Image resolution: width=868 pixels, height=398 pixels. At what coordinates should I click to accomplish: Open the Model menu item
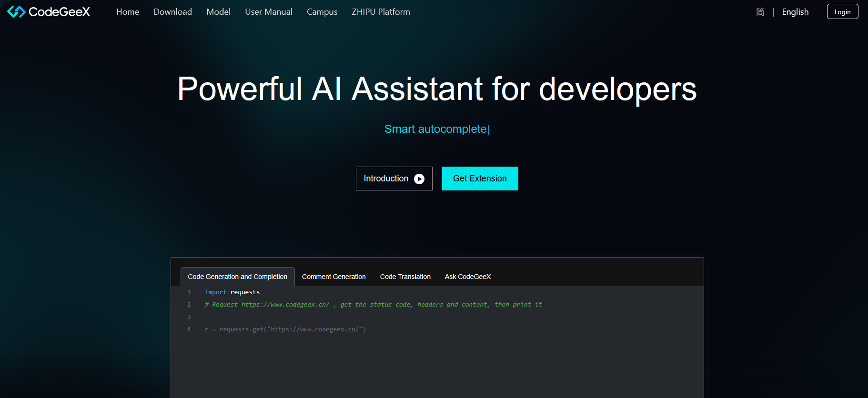coord(218,12)
